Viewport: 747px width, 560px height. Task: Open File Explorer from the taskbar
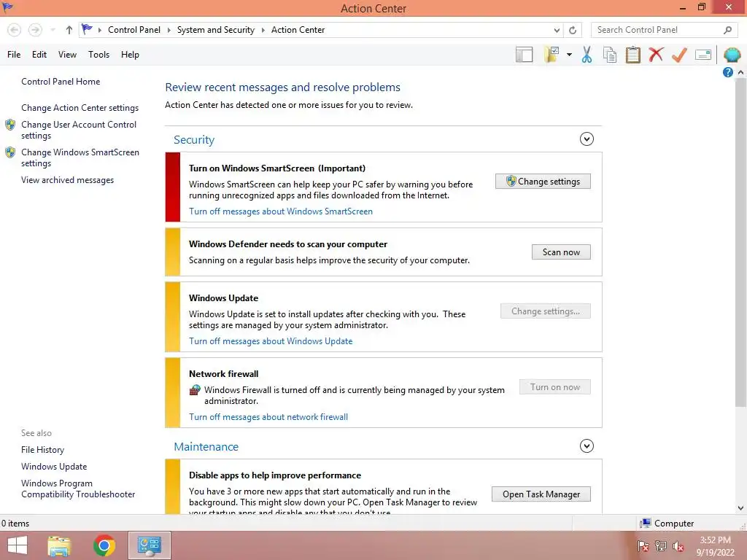59,545
